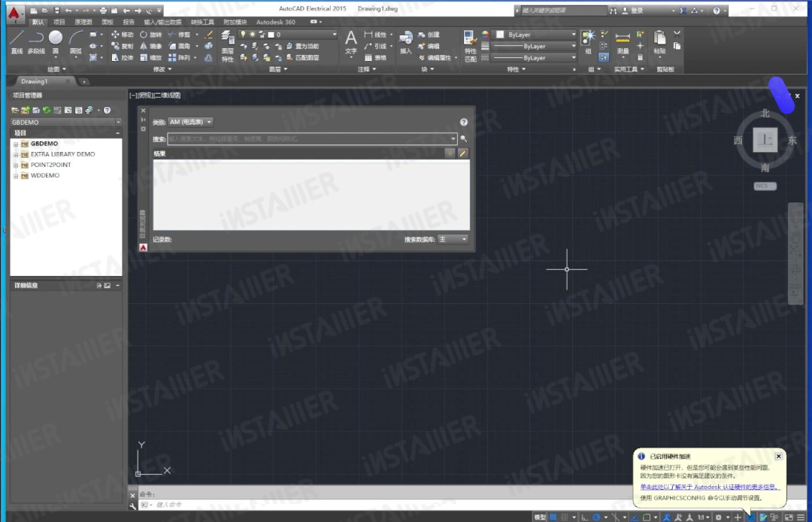The image size is (812, 522).
Task: Click the 插入 (Insert block) tool
Action: point(406,42)
